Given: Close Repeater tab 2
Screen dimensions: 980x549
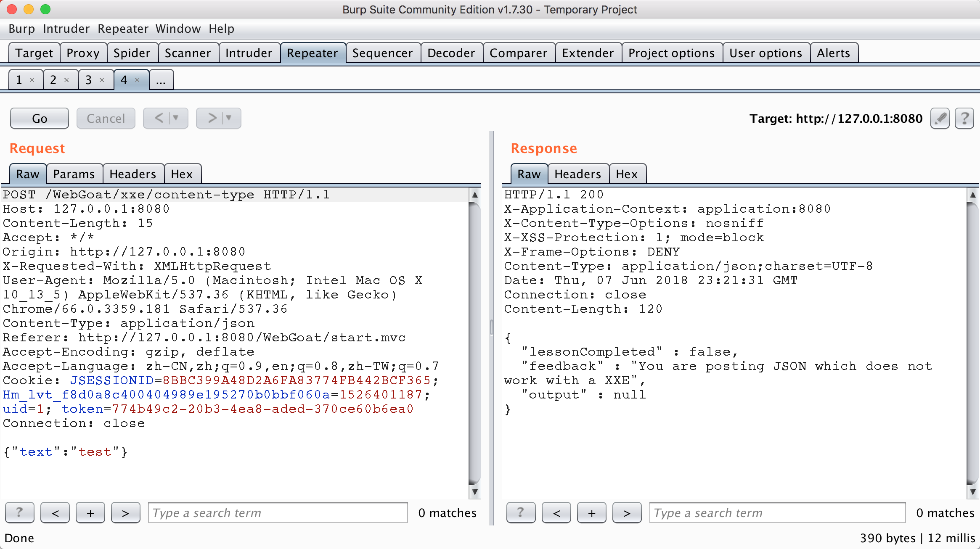Looking at the screenshot, I should pyautogui.click(x=66, y=80).
